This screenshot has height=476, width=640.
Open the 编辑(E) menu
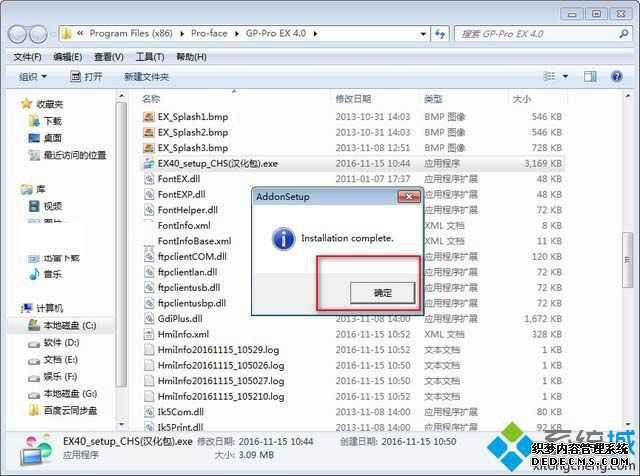coord(68,57)
